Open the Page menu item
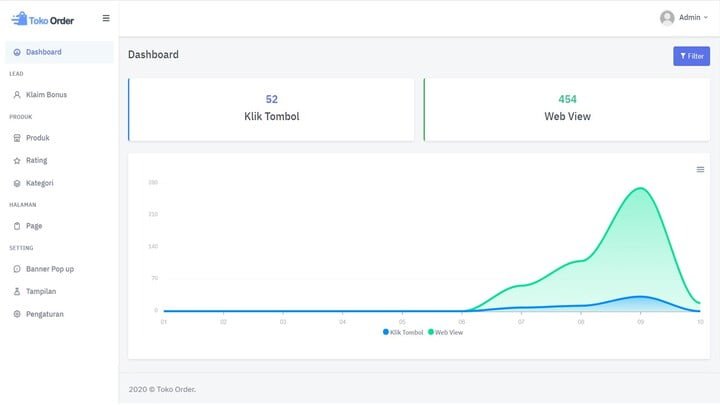 [x=34, y=226]
